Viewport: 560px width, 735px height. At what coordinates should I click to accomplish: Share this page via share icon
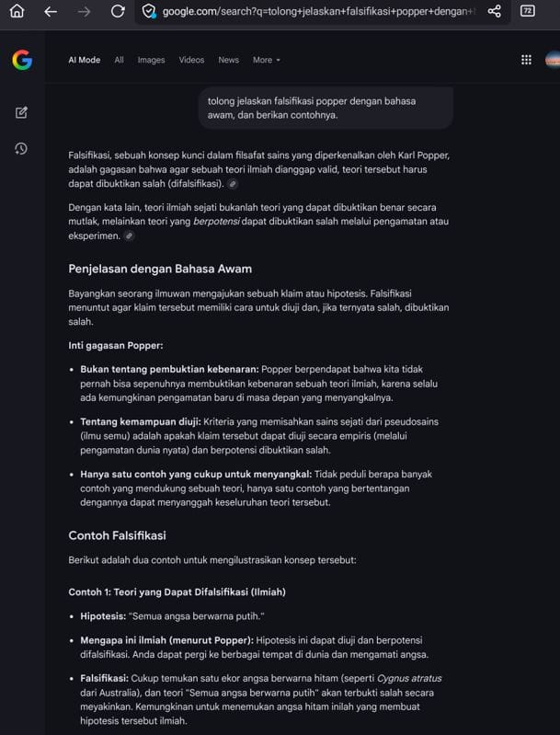tap(494, 11)
